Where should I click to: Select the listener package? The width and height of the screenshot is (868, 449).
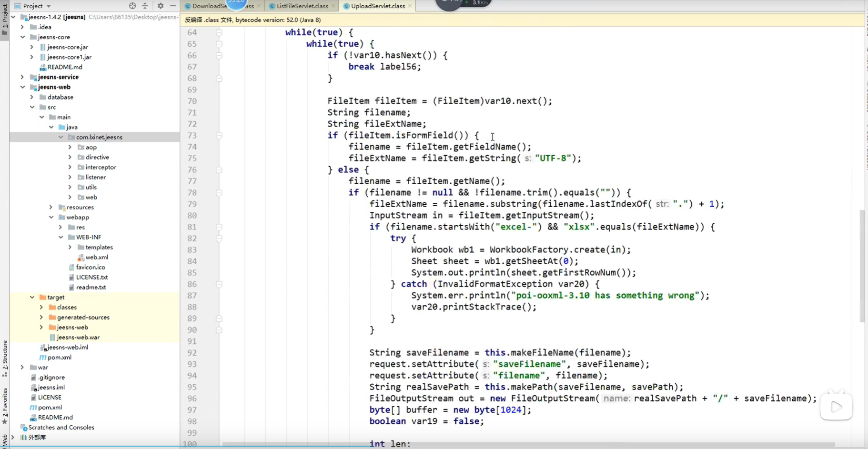pos(96,177)
